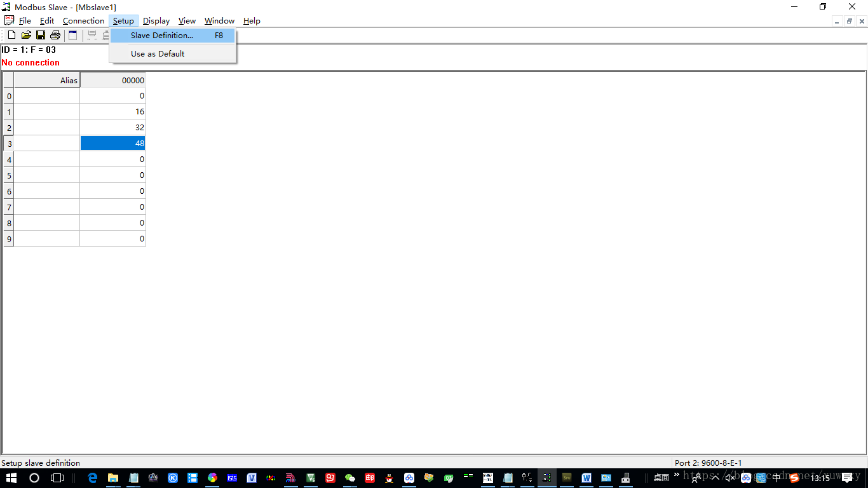Select row header 9
Screen dimensions: 868x488
click(x=9, y=239)
